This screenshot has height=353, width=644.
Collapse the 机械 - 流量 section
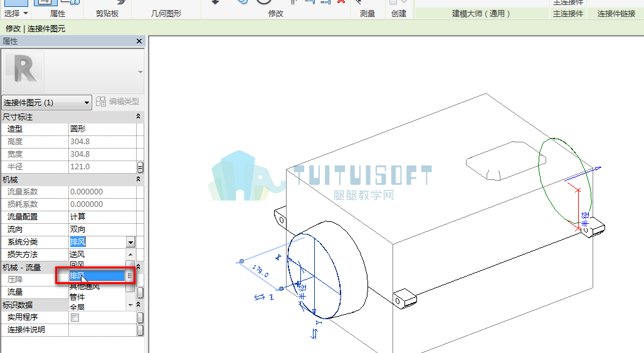[139, 267]
